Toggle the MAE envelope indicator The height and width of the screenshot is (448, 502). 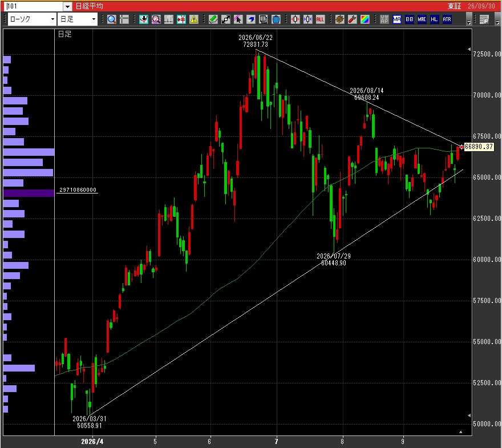[422, 19]
